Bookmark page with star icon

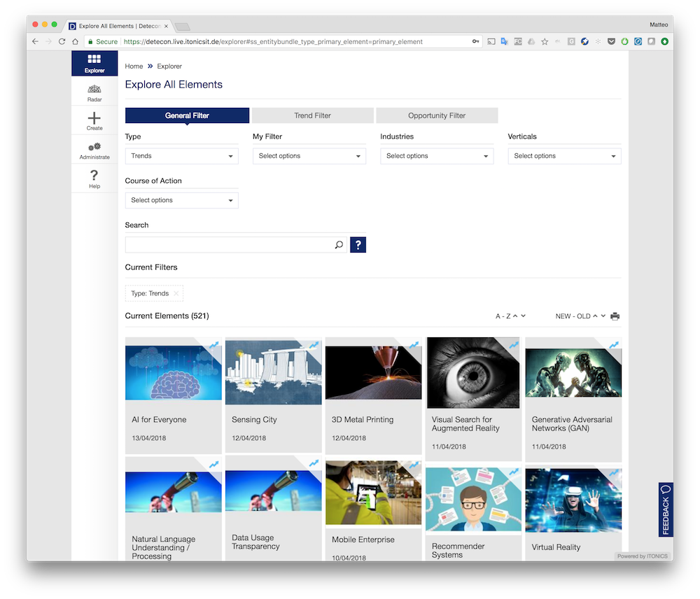[545, 41]
